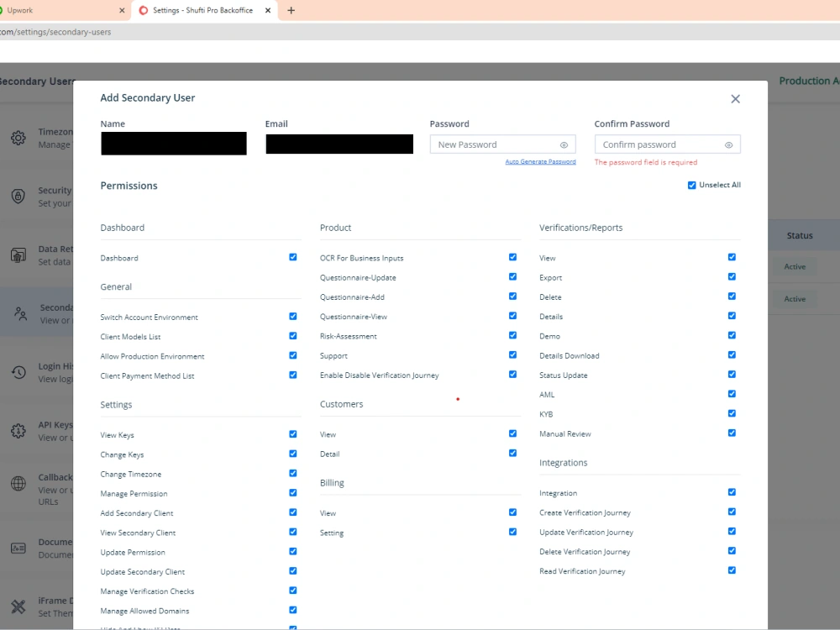Uncheck Allow Production Environment checkbox
840x630 pixels.
coord(293,355)
